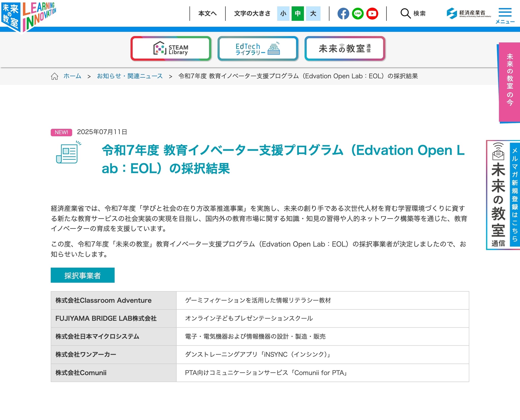
Task: Set text size to 大
Action: 313,13
